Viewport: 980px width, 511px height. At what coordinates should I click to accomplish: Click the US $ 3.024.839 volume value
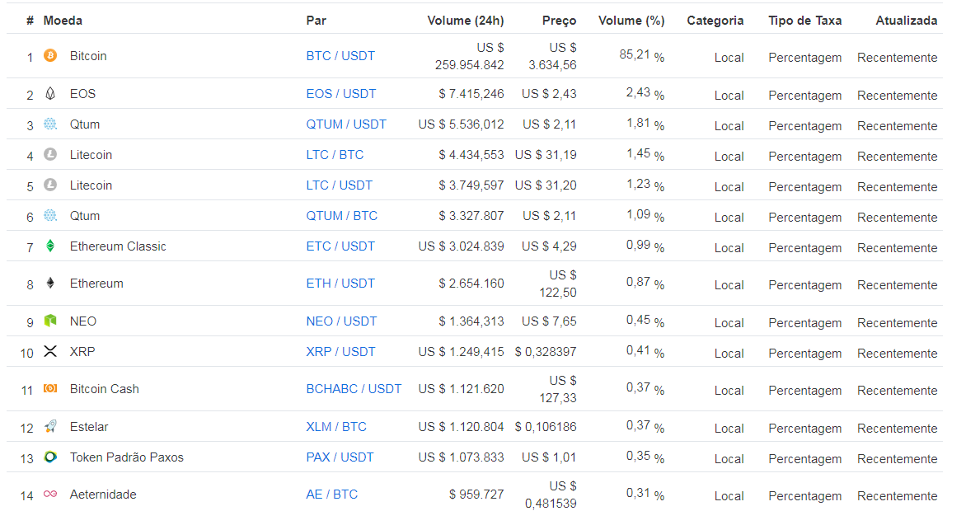[x=462, y=246]
